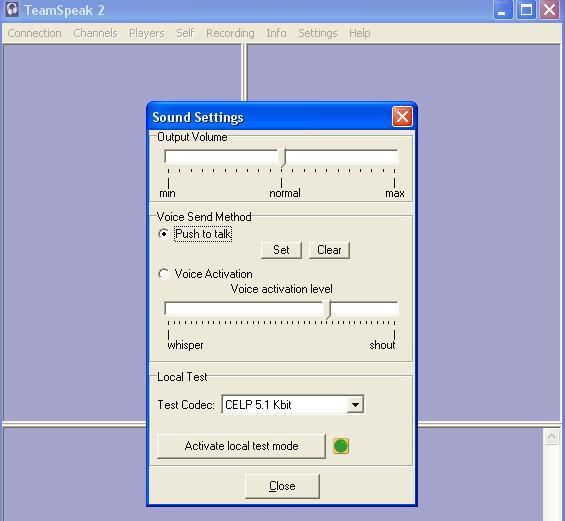
Task: Maximize the TeamSpeak 2 window
Action: (x=526, y=10)
